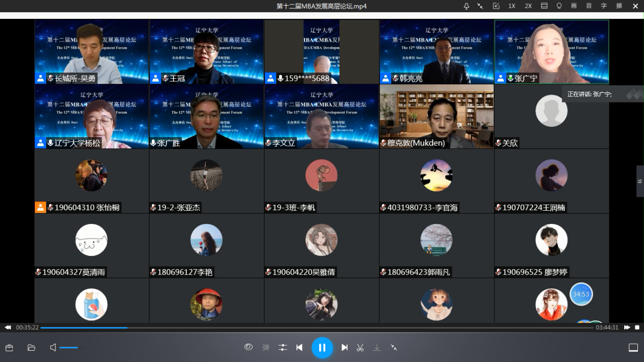Click the light bulb icon in top bar
Image resolution: width=644 pixels, height=362 pixels.
[559, 6]
